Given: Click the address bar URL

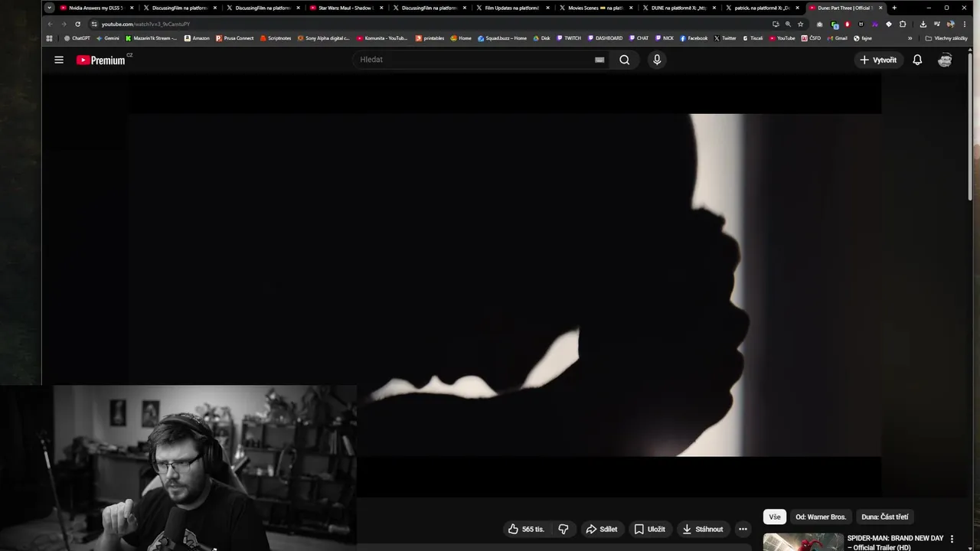Looking at the screenshot, I should click(x=145, y=24).
